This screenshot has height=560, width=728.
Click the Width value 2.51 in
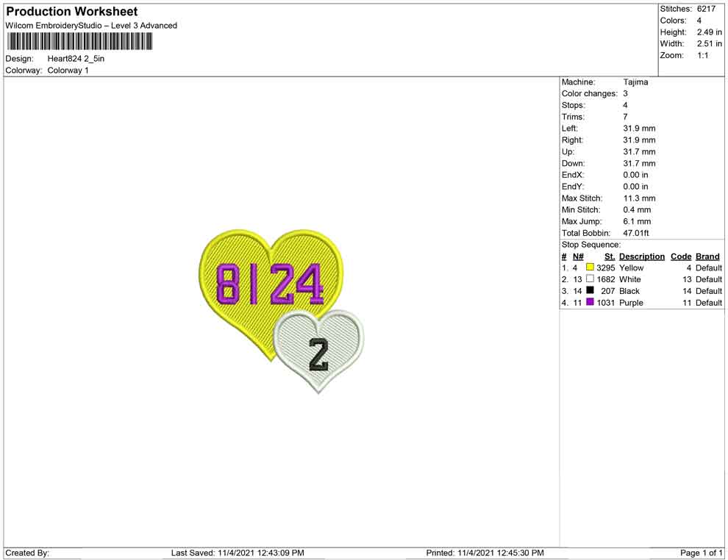tap(710, 43)
